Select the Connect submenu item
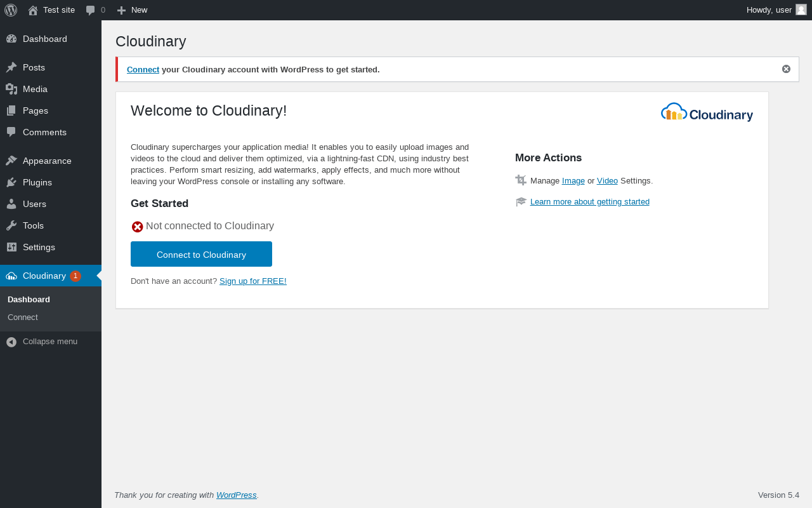The height and width of the screenshot is (508, 812). tap(23, 317)
